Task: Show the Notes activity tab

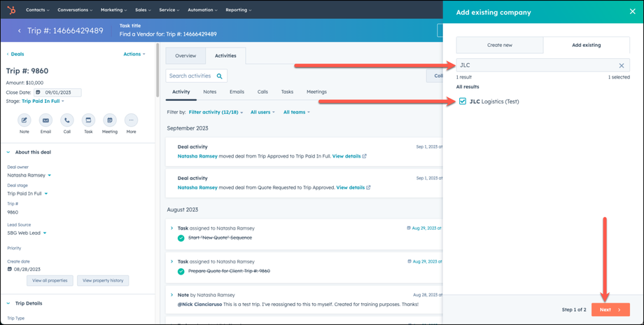Action: click(209, 92)
